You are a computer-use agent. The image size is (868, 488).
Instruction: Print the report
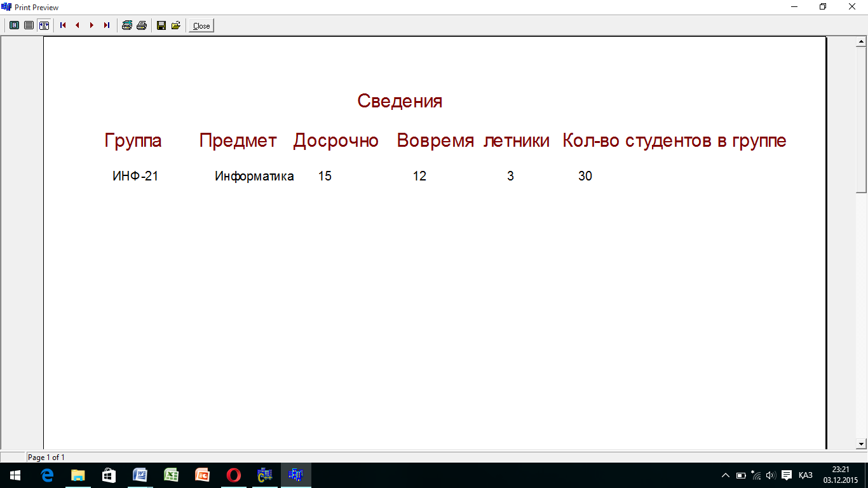click(x=141, y=25)
